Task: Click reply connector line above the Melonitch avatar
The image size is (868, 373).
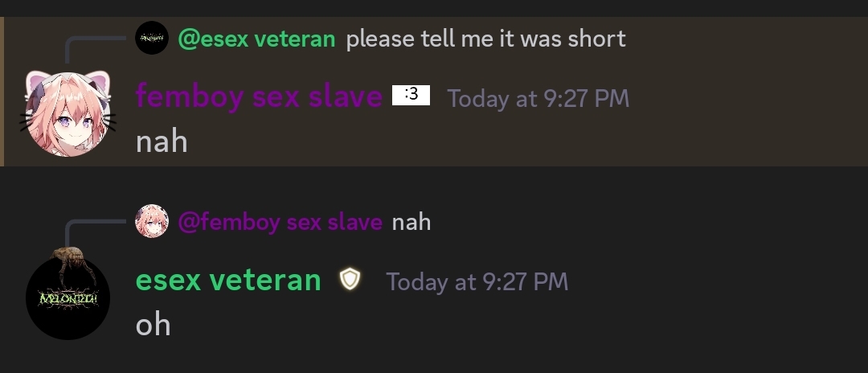Action: coord(94,232)
